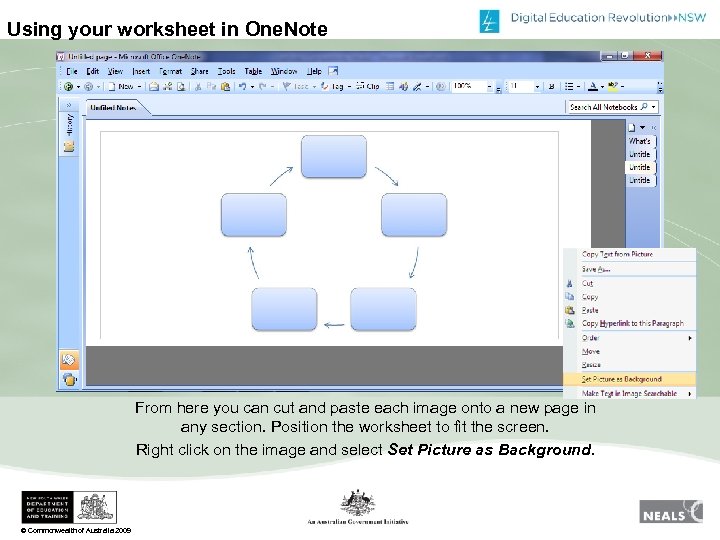
Task: Click the full page view icon beside Help
Action: tap(333, 71)
